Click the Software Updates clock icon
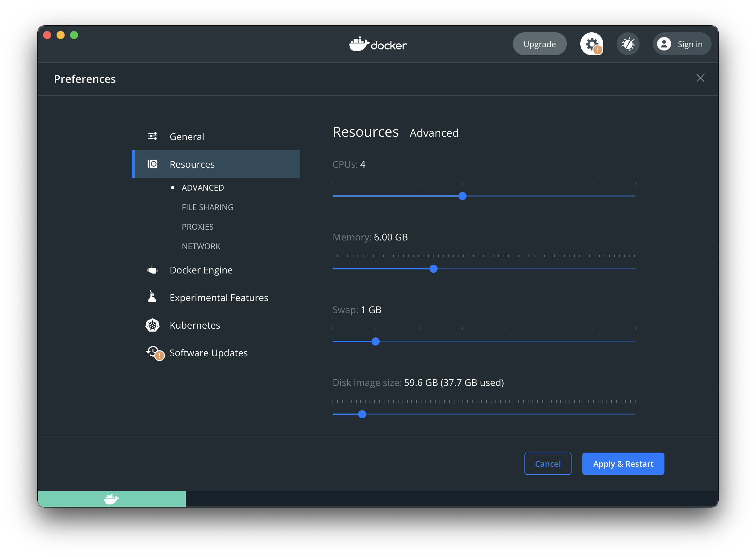This screenshot has height=557, width=756. click(153, 352)
